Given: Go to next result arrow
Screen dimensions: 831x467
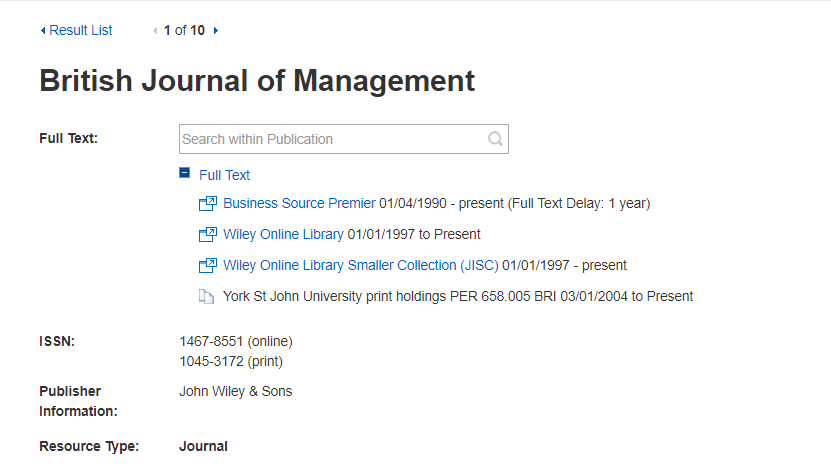Looking at the screenshot, I should (x=216, y=31).
